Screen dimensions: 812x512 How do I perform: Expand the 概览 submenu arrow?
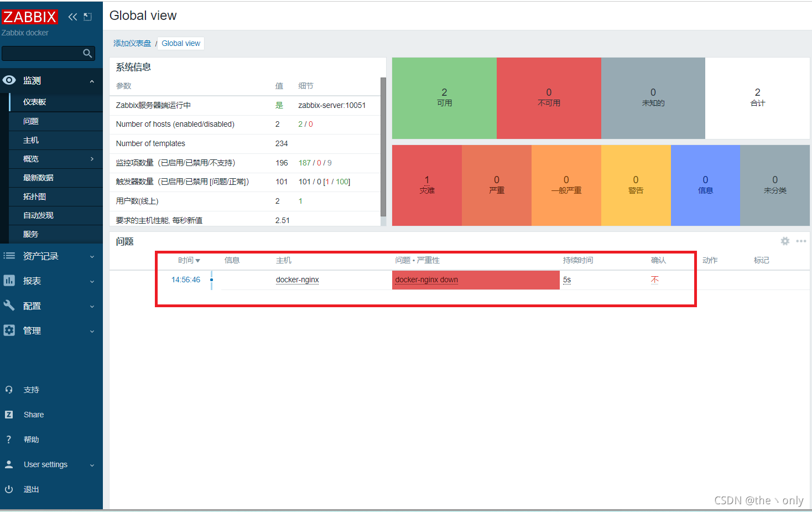point(92,159)
